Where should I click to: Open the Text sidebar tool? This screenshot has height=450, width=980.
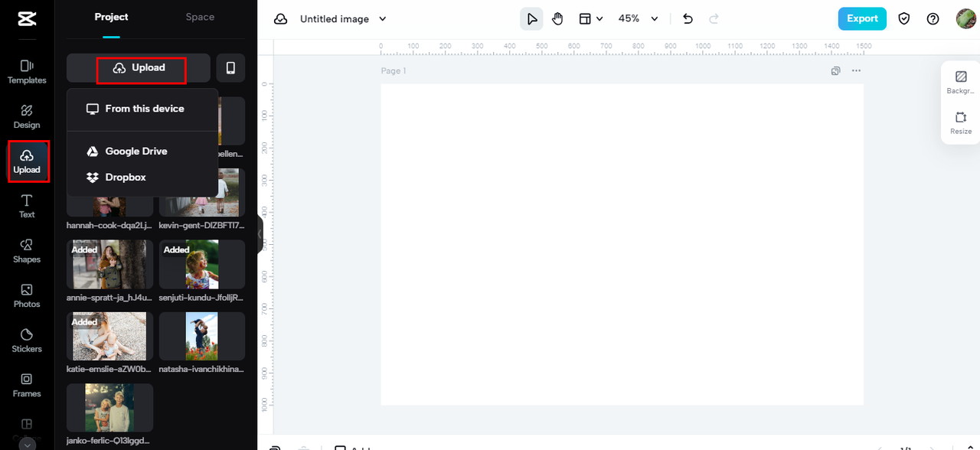pos(27,207)
